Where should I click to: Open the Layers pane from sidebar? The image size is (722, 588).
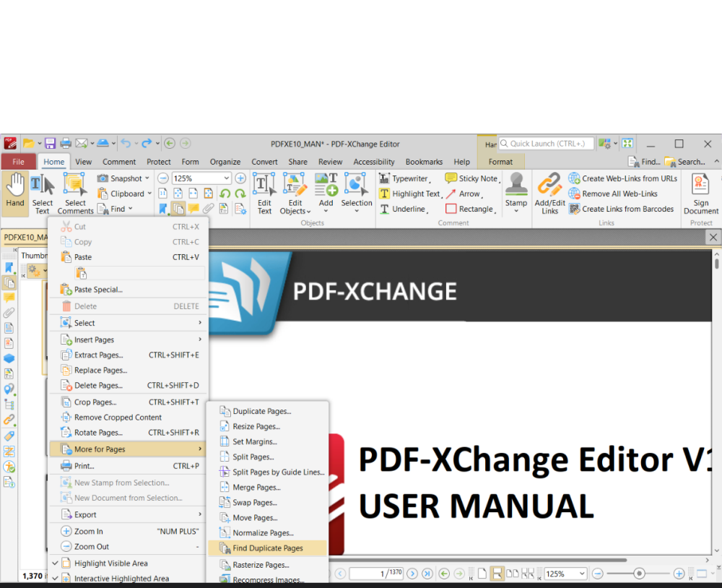point(9,358)
